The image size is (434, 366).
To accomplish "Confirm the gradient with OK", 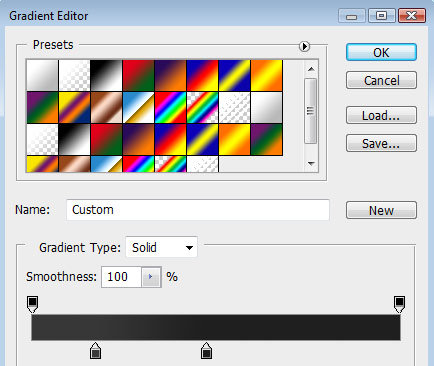I will 381,52.
